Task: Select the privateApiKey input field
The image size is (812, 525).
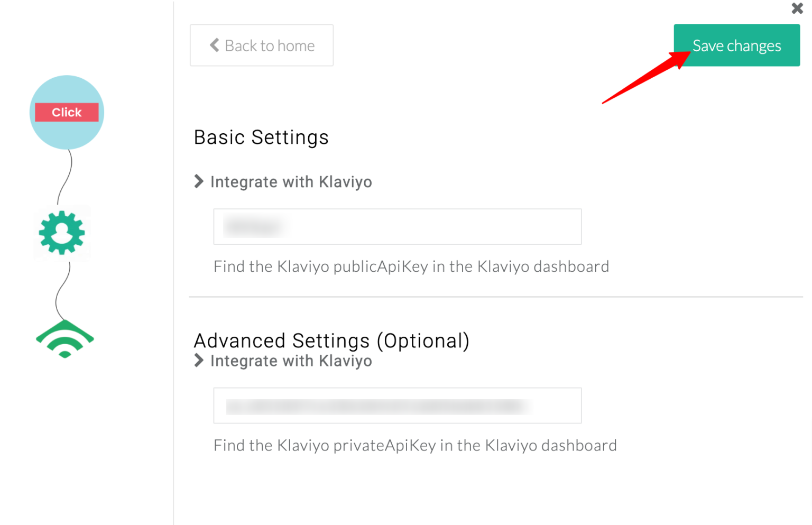Action: coord(397,406)
